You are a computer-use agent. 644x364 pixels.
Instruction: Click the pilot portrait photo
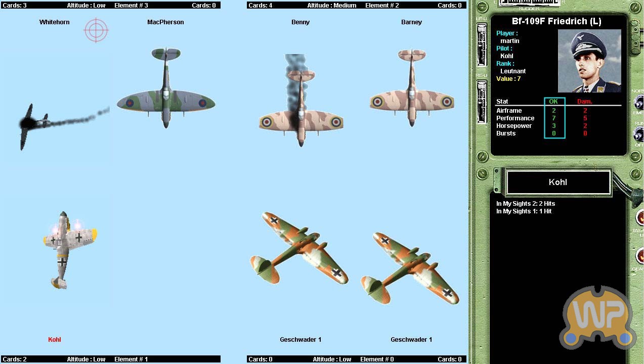(589, 61)
